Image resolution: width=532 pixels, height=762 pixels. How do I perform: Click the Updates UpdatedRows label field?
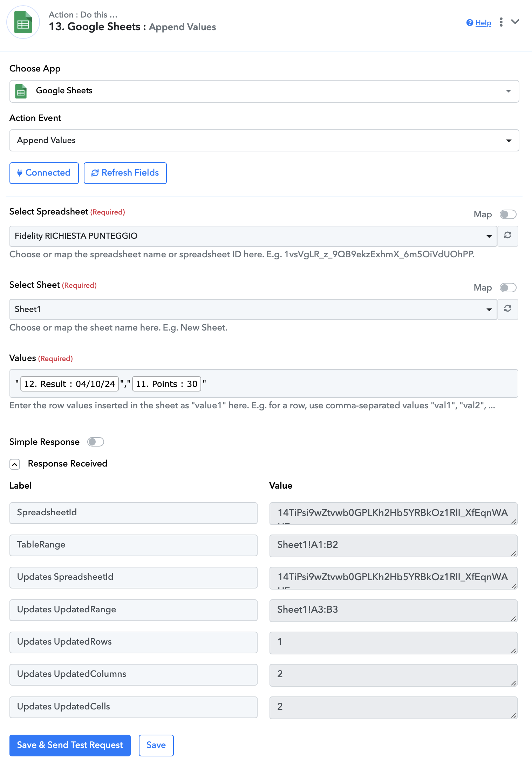coord(133,642)
